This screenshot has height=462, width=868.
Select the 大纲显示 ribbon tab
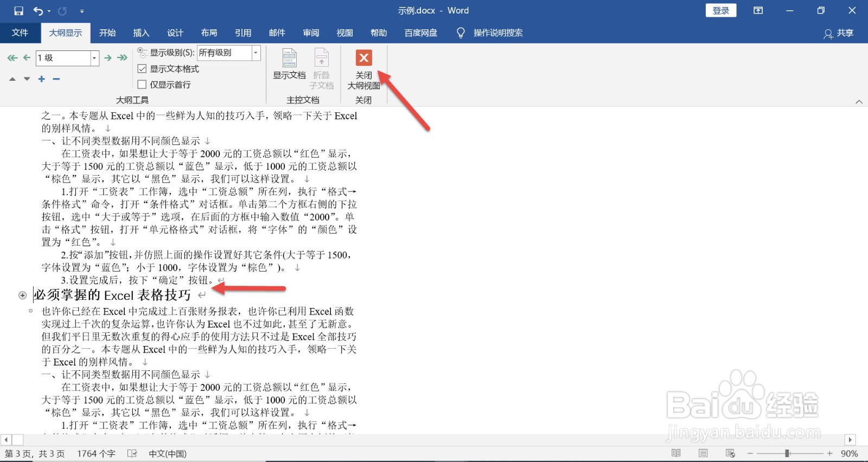coord(66,33)
